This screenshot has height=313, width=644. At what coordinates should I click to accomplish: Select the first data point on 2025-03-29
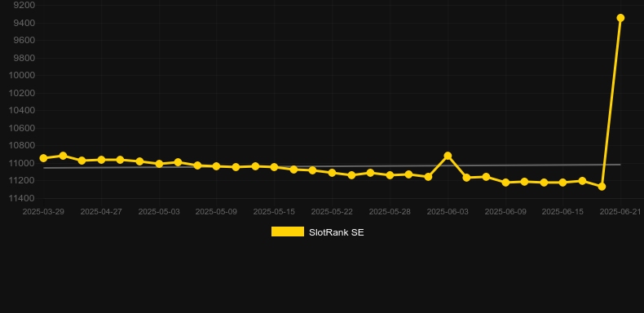(x=43, y=158)
